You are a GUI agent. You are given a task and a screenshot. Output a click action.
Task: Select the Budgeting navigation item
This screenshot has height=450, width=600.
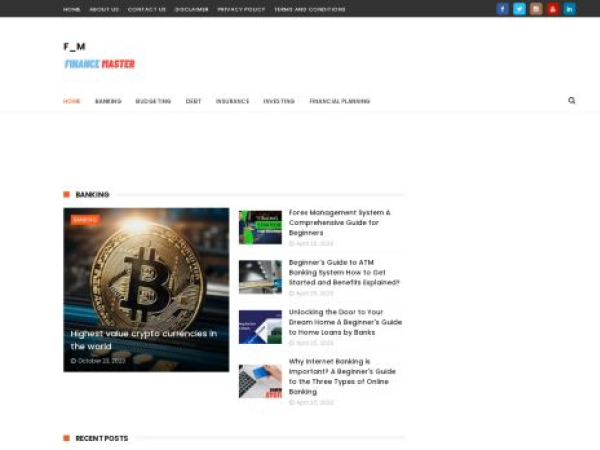tap(153, 101)
